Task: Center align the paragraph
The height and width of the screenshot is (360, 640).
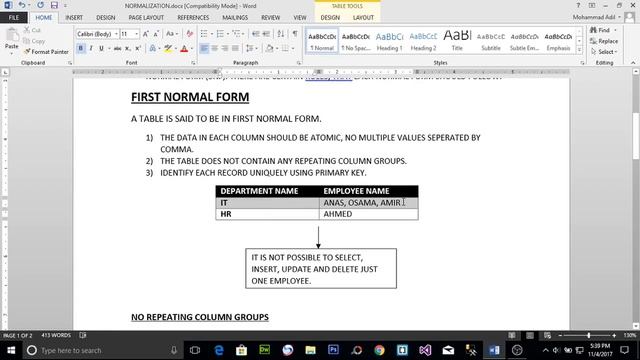Action: 214,49
